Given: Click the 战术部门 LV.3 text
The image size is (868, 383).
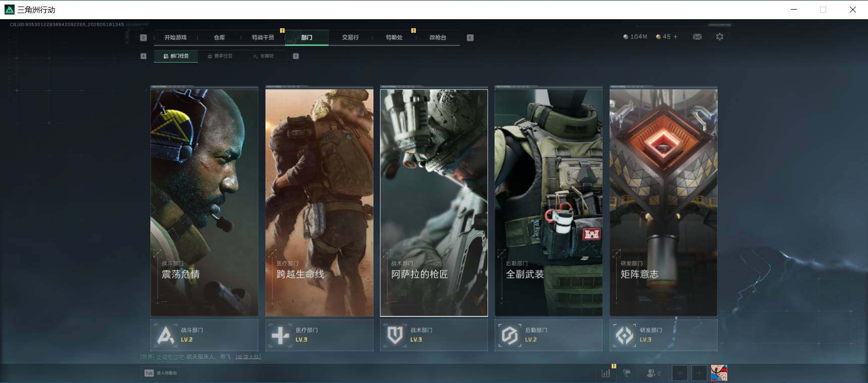Looking at the screenshot, I should pos(416,340).
